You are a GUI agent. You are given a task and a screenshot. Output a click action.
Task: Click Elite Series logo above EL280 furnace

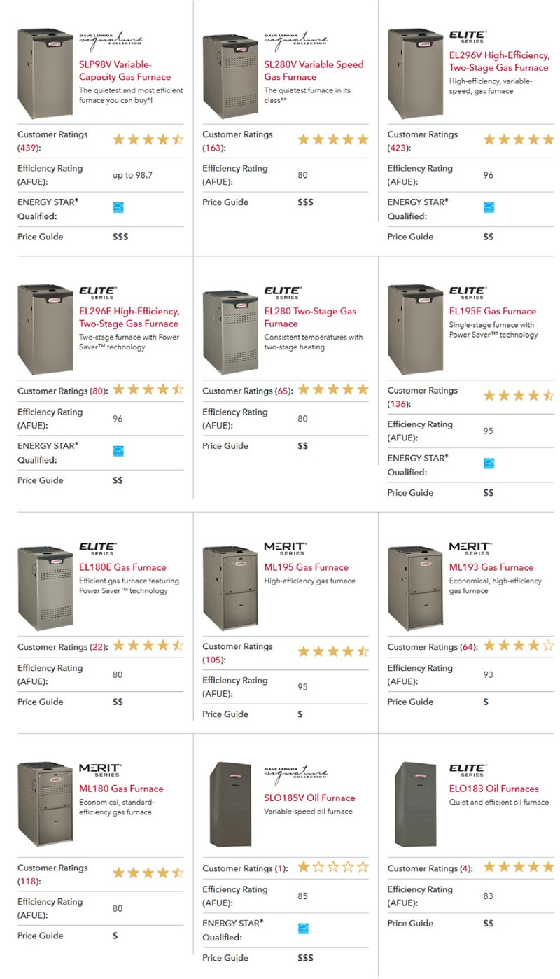pos(283,292)
